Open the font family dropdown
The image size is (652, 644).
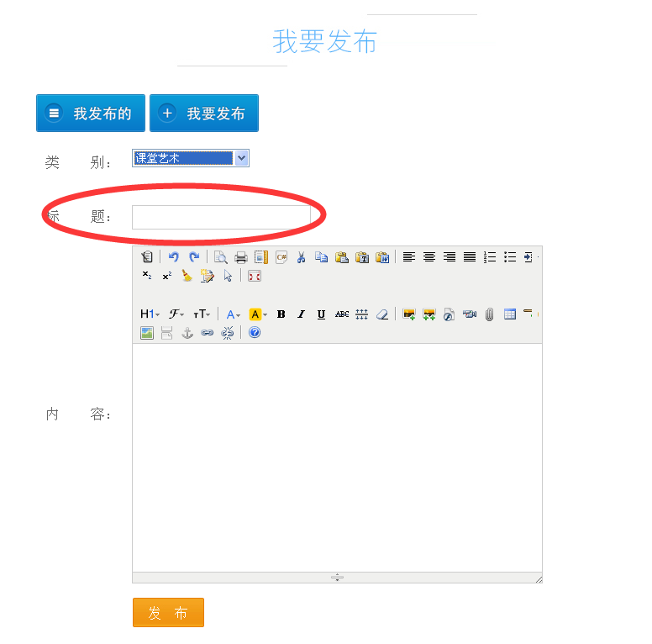pyautogui.click(x=176, y=314)
